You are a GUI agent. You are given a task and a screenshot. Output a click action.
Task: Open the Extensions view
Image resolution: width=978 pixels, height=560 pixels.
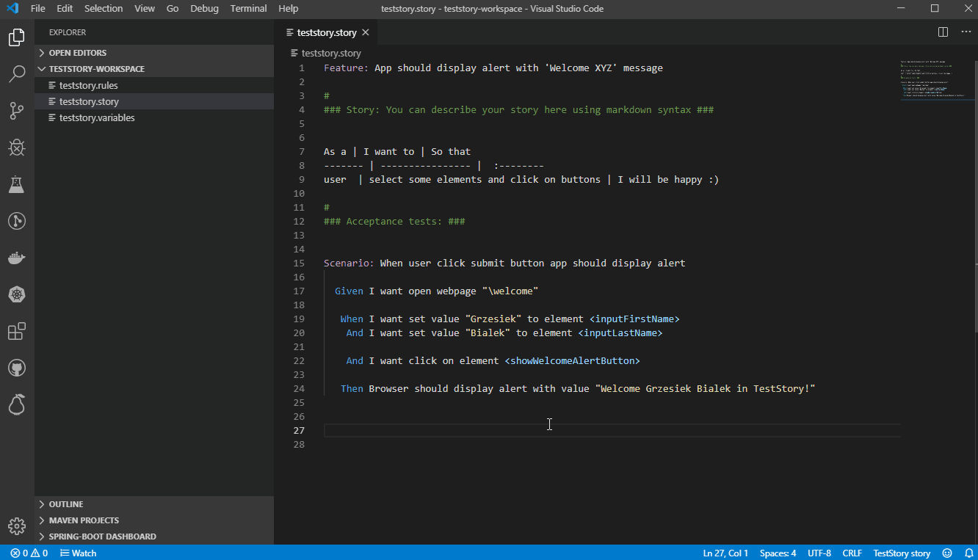tap(17, 331)
